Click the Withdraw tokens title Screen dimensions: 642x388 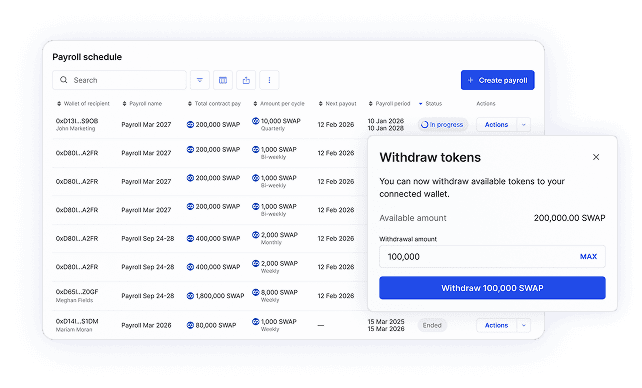tap(430, 158)
